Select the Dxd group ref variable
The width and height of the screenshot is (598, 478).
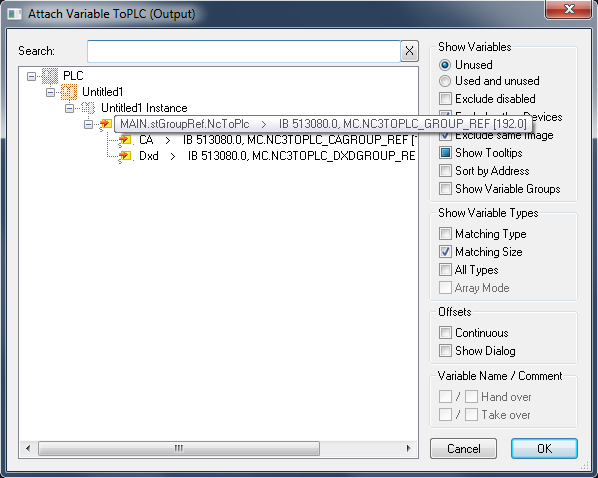click(x=277, y=156)
